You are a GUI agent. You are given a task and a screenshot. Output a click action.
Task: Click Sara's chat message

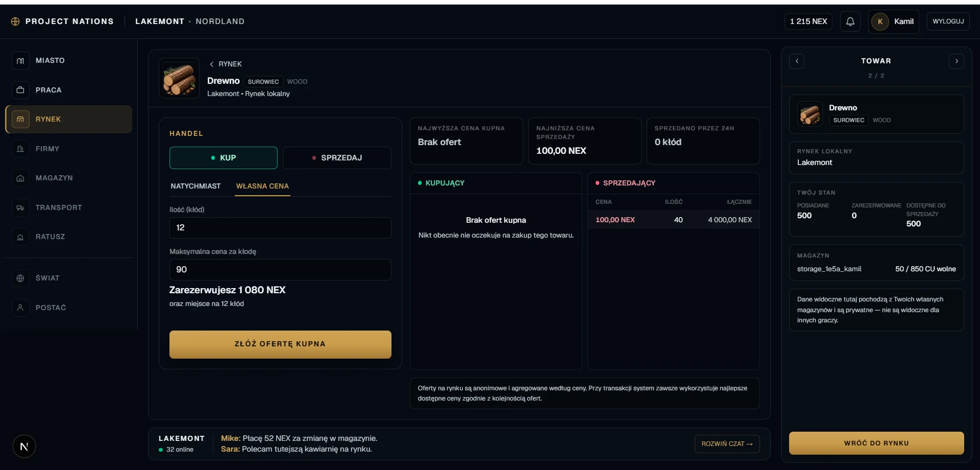[x=297, y=450]
